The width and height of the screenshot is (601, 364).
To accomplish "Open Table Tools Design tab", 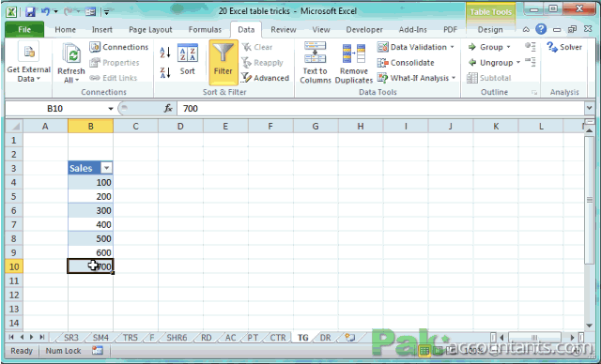I will pos(490,29).
